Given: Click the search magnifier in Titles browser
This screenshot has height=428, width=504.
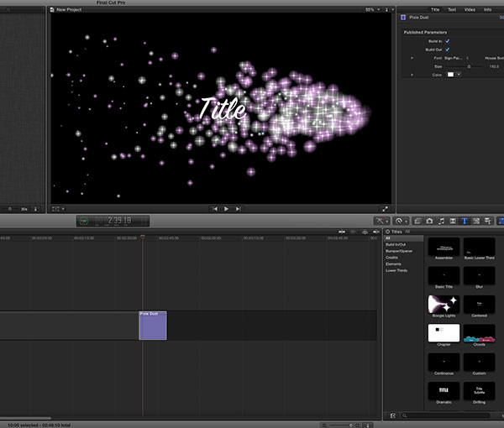Looking at the screenshot, I should point(404,415).
